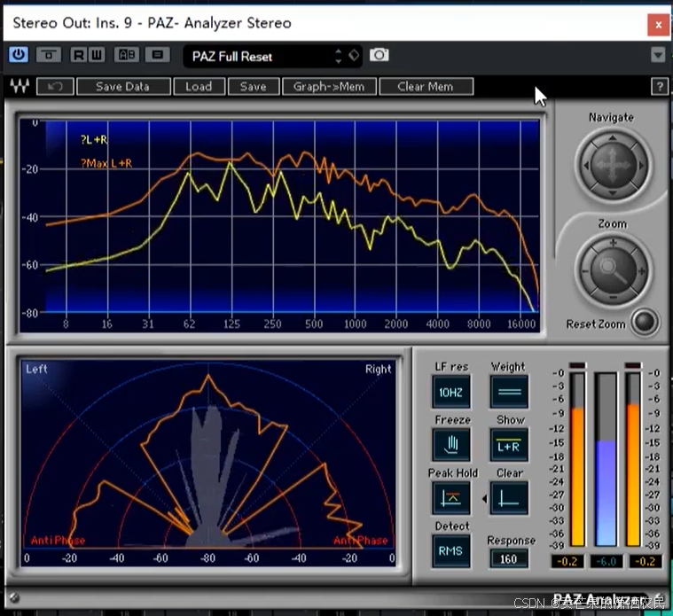The width and height of the screenshot is (673, 616).
Task: Open the plugin functions menu arrow in the top-right corner
Action: pyautogui.click(x=658, y=55)
